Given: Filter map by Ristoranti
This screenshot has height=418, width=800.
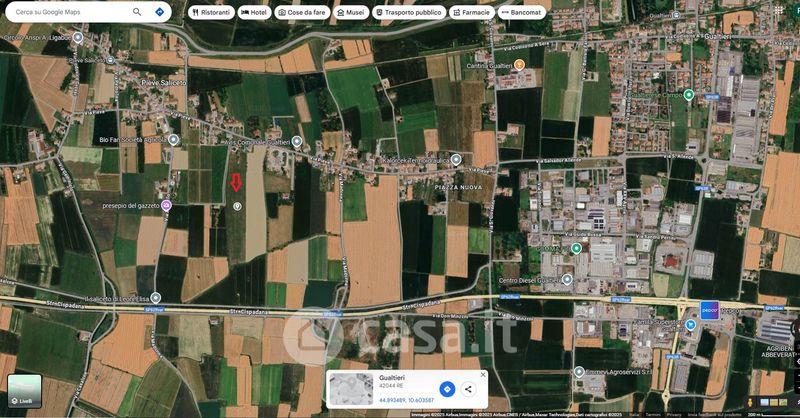Looking at the screenshot, I should click(210, 13).
